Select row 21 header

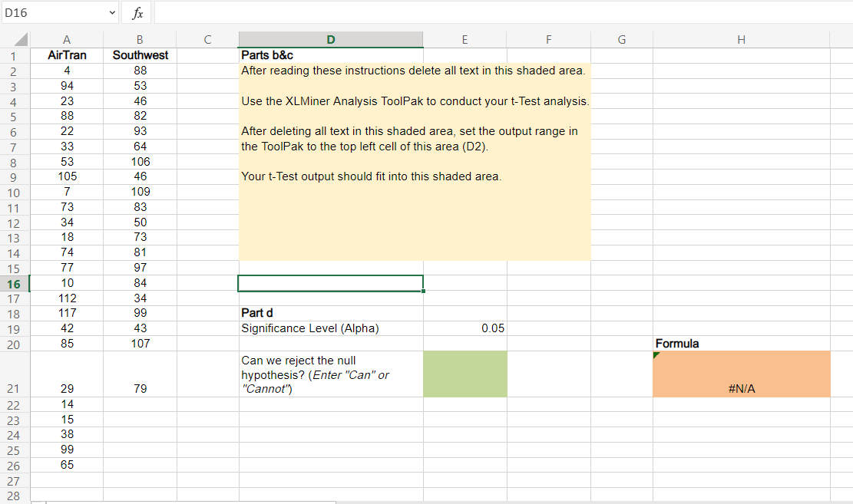click(14, 374)
